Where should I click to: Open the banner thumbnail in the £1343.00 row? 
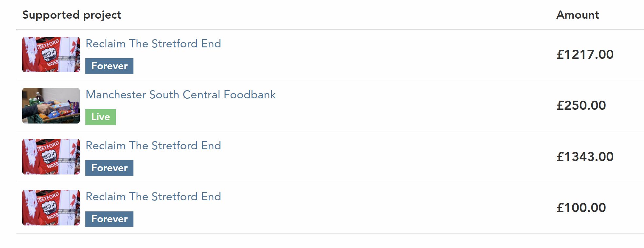pyautogui.click(x=51, y=157)
